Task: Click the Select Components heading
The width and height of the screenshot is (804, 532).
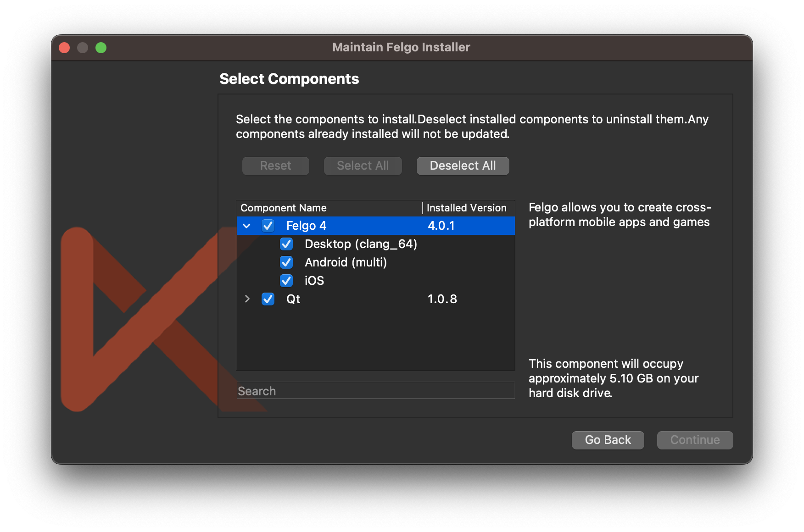Action: point(289,79)
